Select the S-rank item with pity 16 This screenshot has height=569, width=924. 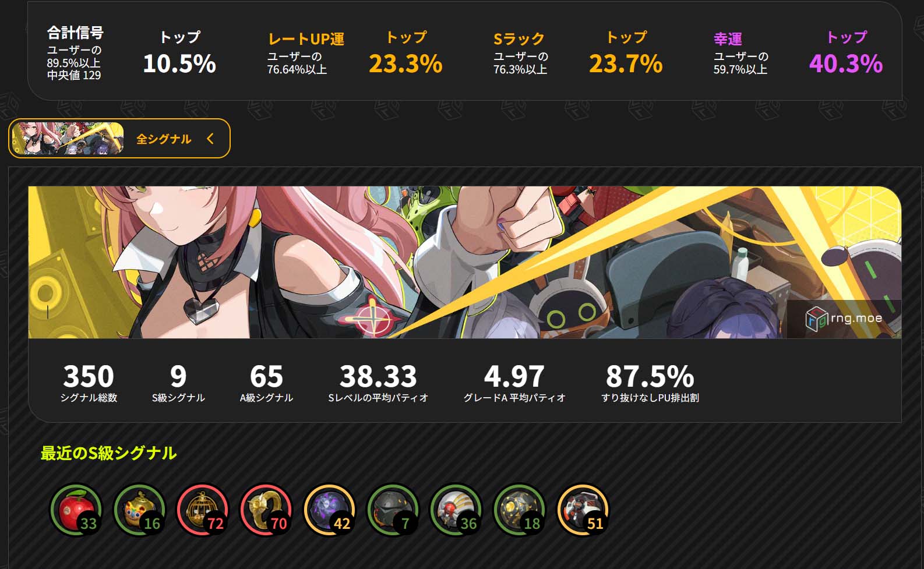coord(140,510)
